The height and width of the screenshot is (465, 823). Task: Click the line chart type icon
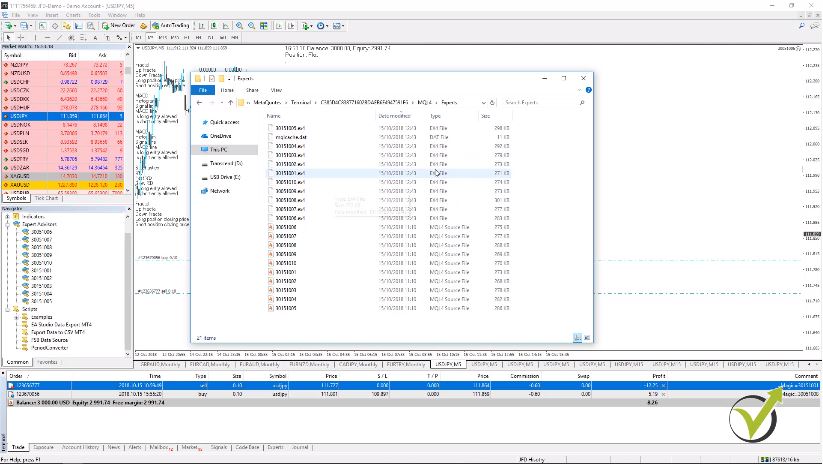[x=226, y=25]
